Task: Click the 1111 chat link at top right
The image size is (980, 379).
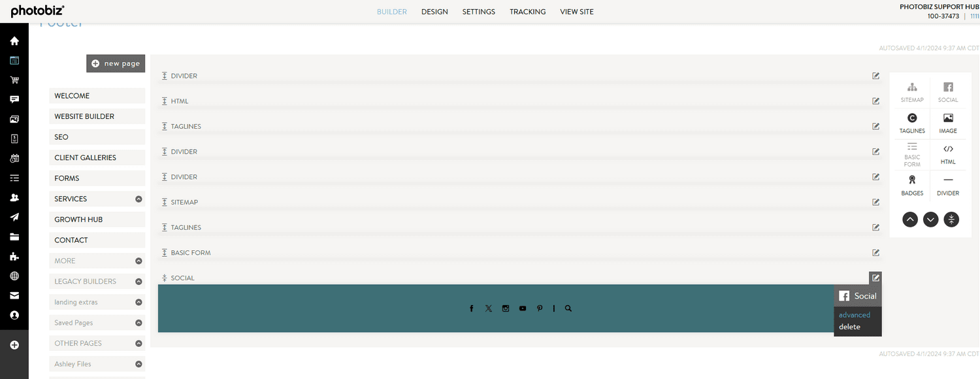Action: pos(974,16)
